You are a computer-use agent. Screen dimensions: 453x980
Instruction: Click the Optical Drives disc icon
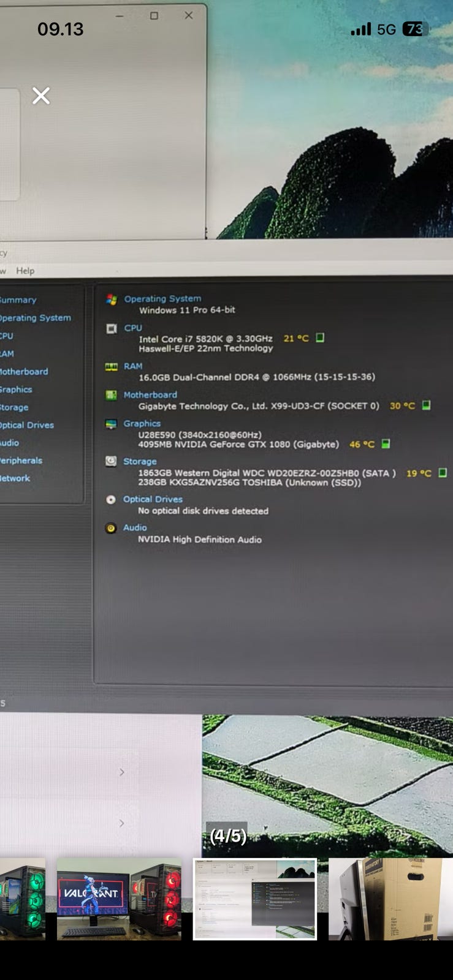(111, 499)
